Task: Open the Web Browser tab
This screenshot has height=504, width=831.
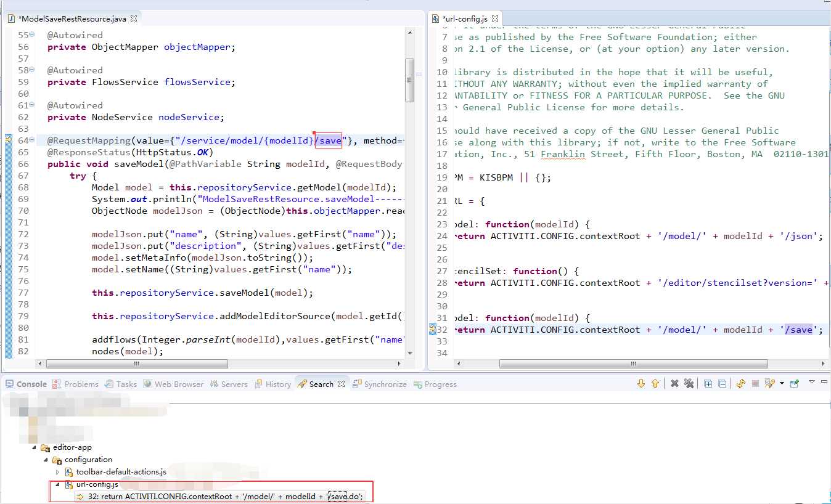Action: pyautogui.click(x=173, y=384)
